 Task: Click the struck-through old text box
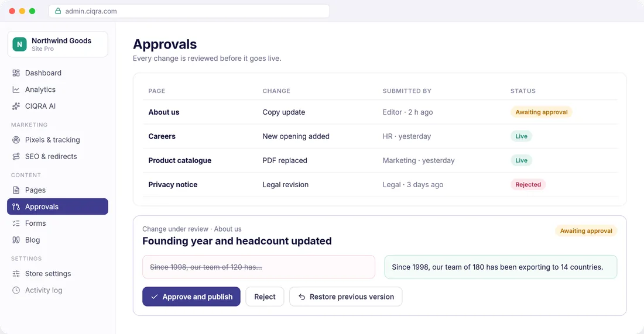tap(259, 267)
